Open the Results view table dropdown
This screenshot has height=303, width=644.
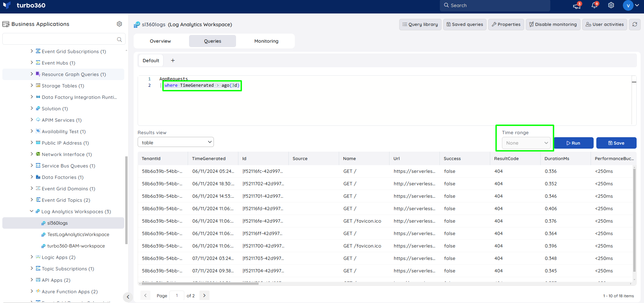176,142
